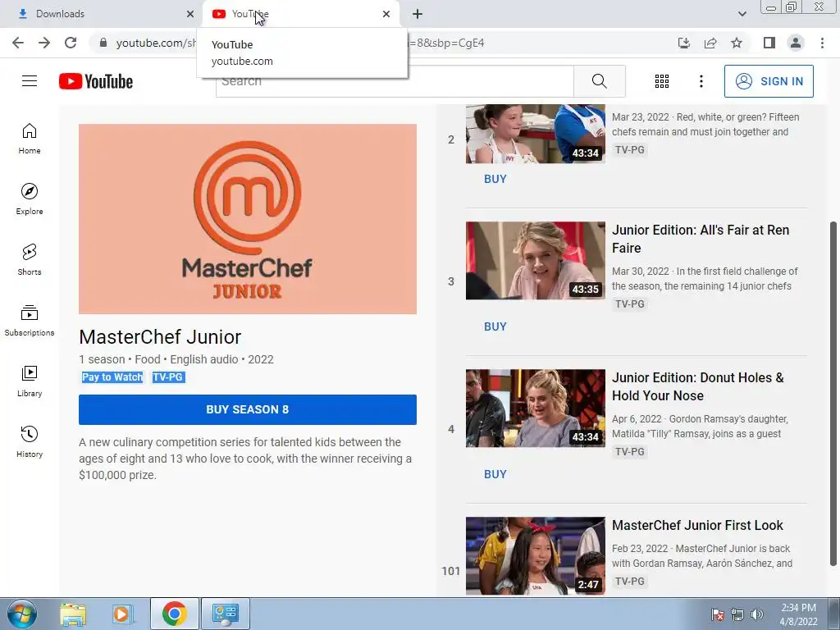Click the install app icon in address bar

[x=684, y=43]
